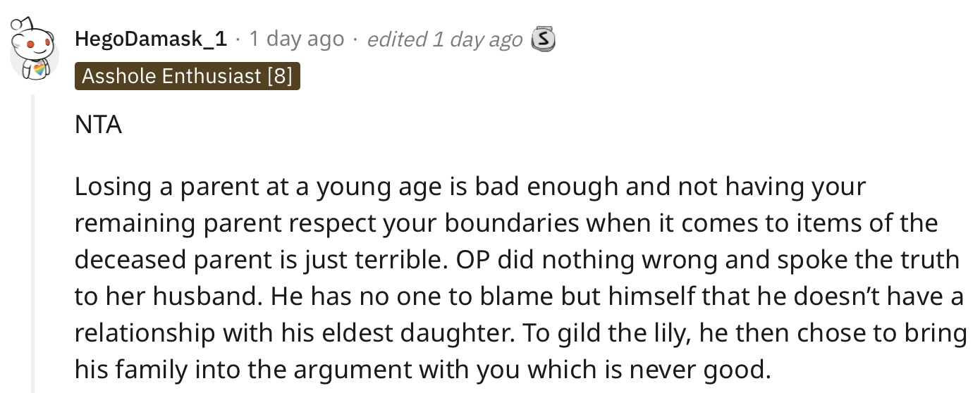
Task: Click the 'edited 1 day ago' timestamp
Action: point(444,39)
